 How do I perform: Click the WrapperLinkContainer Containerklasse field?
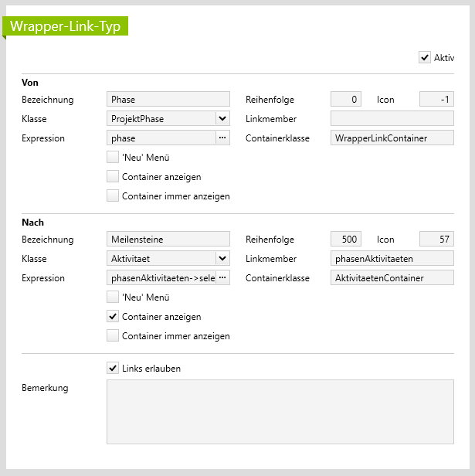392,138
